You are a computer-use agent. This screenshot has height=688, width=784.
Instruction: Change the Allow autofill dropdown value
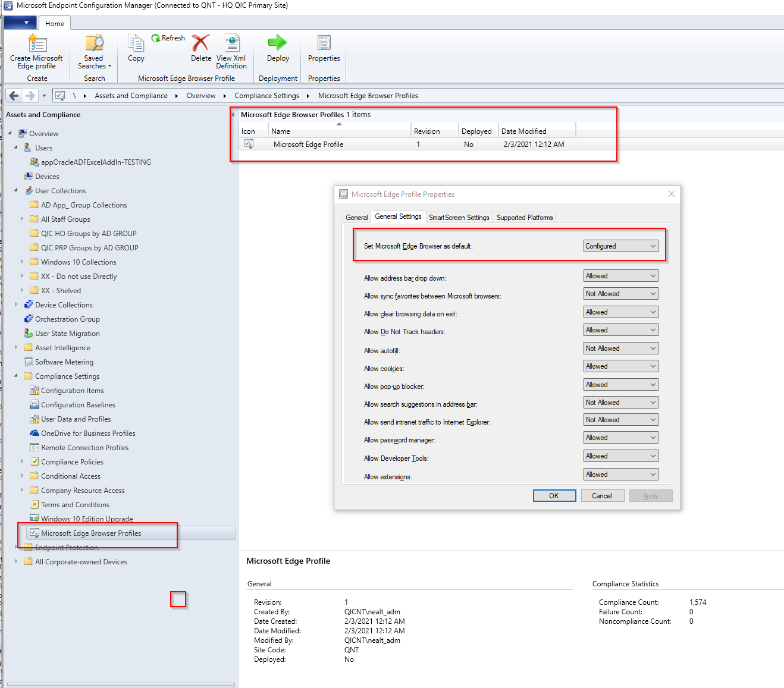(x=620, y=348)
